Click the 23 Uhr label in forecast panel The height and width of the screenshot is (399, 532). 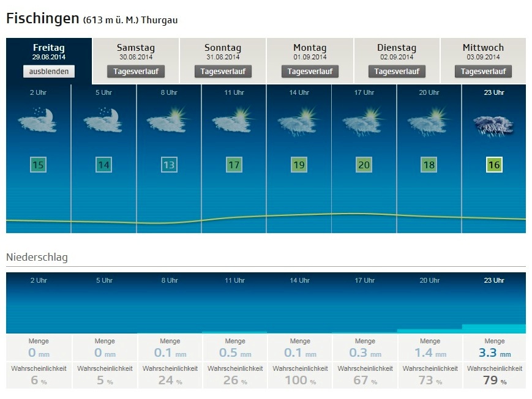pos(494,92)
